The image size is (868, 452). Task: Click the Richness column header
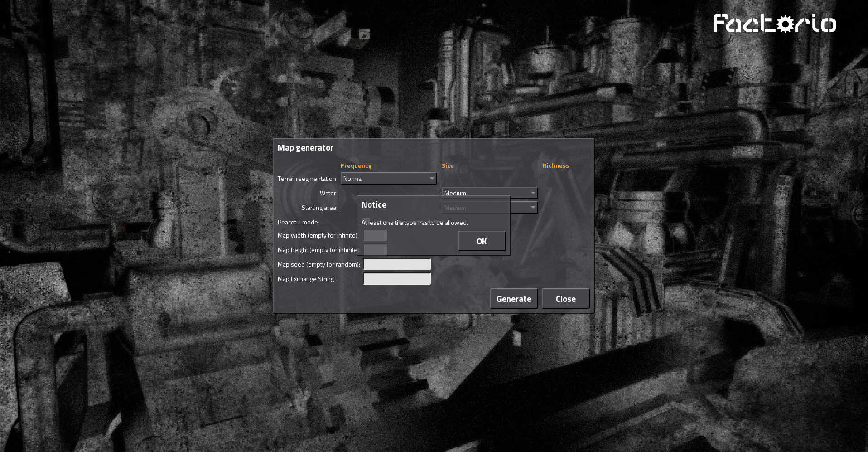click(556, 166)
